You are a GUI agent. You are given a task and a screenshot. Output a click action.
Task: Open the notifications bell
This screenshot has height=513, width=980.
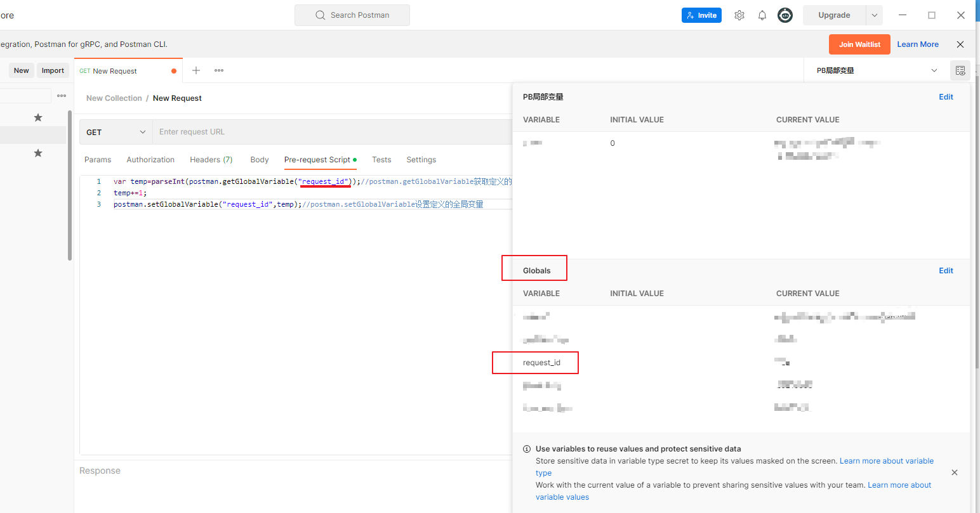(762, 15)
